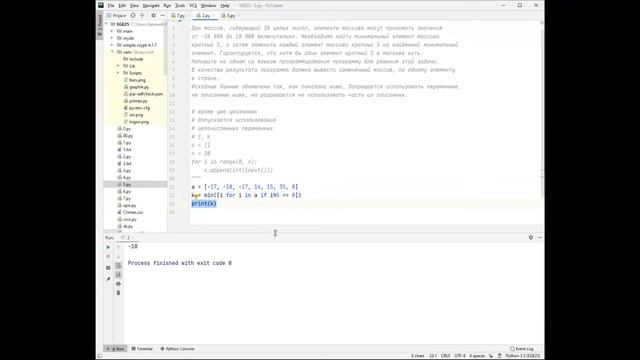Viewport: 640px width, 360px height.
Task: Expand the mydir folder
Action: tap(112, 38)
